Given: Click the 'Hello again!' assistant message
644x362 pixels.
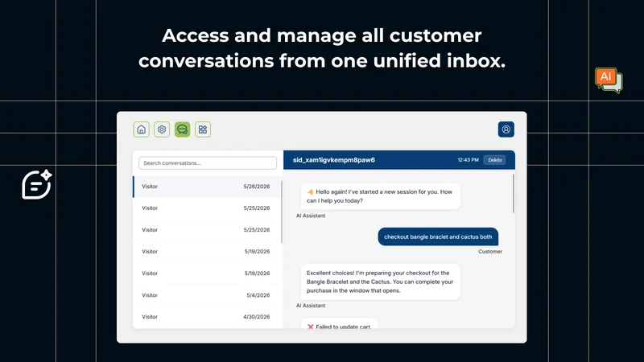Looking at the screenshot, I should [380, 196].
